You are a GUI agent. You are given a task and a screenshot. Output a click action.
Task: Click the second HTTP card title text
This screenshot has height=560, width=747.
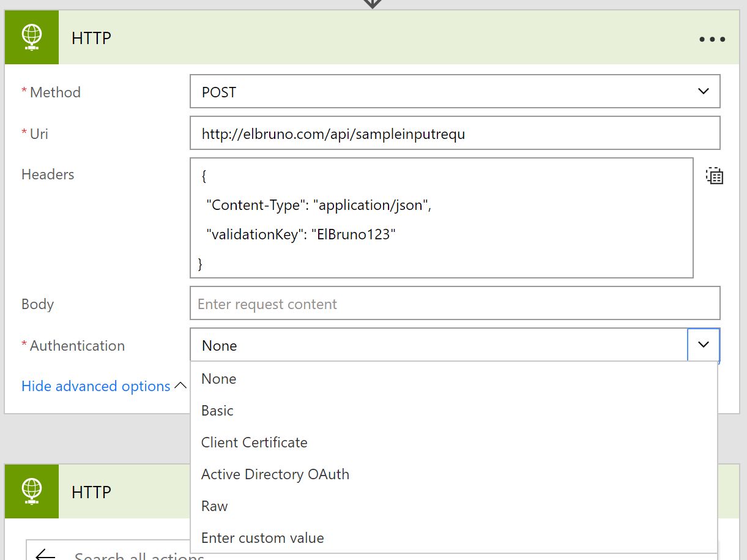[92, 492]
